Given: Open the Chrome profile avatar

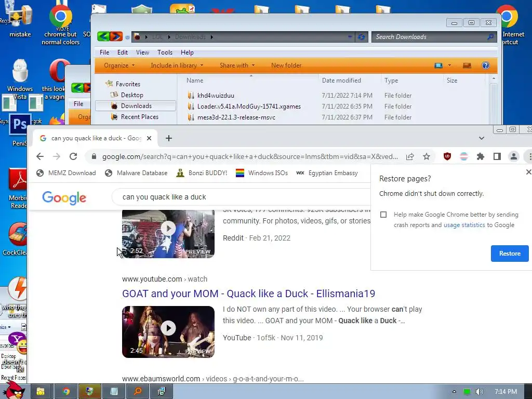Looking at the screenshot, I should tap(514, 156).
